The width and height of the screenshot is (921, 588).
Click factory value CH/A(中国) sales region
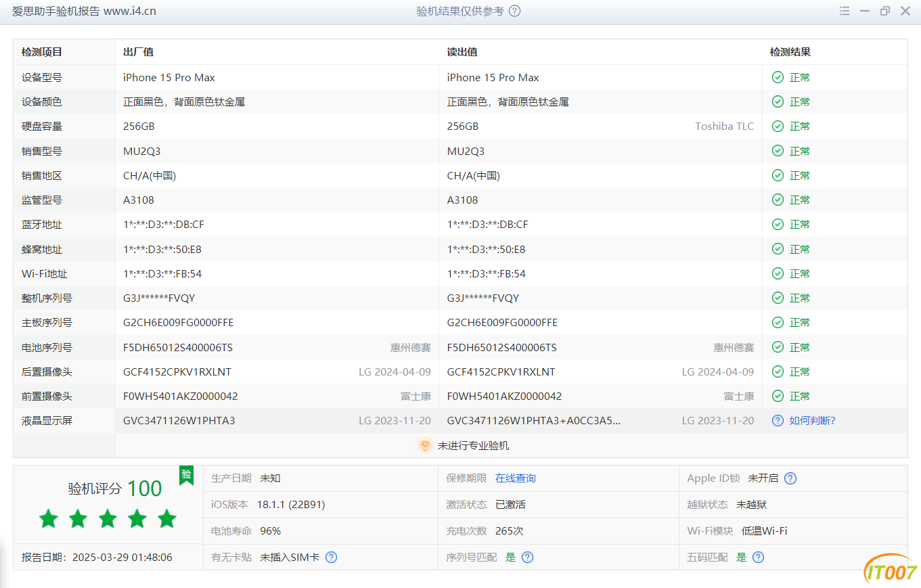coord(150,176)
